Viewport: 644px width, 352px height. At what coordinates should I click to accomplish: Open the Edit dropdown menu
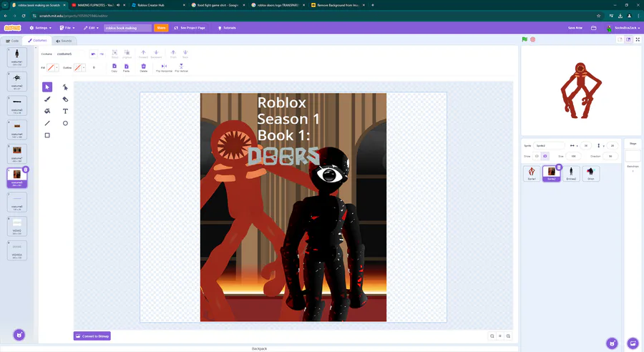coord(91,28)
